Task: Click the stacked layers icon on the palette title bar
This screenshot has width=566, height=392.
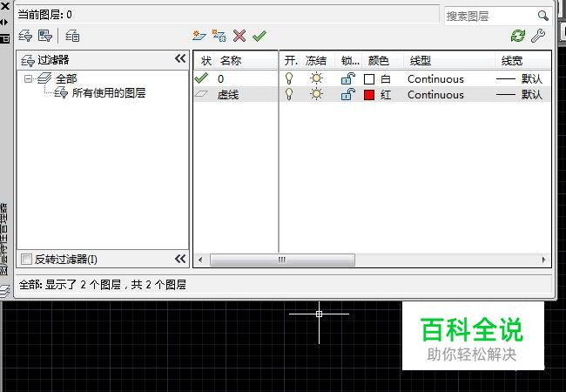Action: (4, 291)
